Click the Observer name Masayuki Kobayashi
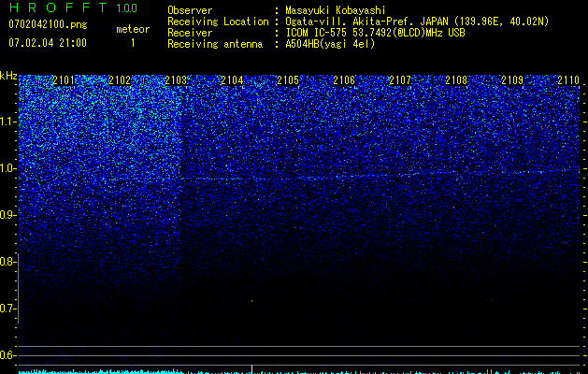The height and width of the screenshot is (374, 588). 336,10
